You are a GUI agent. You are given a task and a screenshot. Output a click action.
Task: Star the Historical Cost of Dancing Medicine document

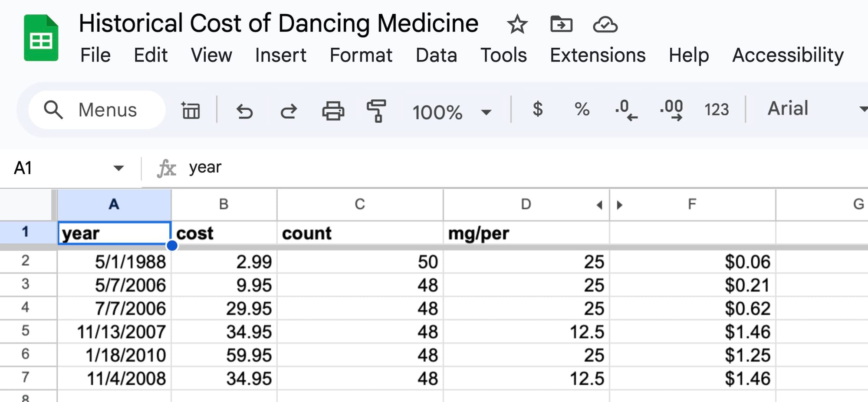tap(517, 24)
